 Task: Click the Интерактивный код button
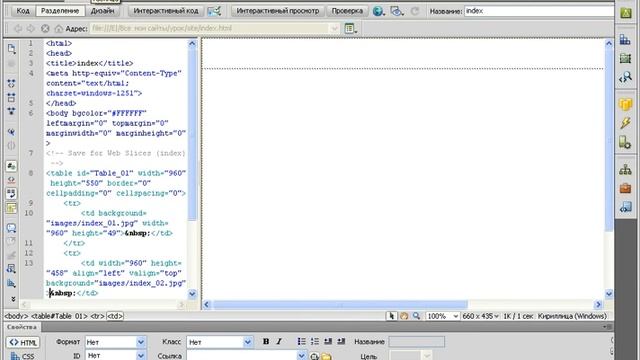pyautogui.click(x=166, y=11)
